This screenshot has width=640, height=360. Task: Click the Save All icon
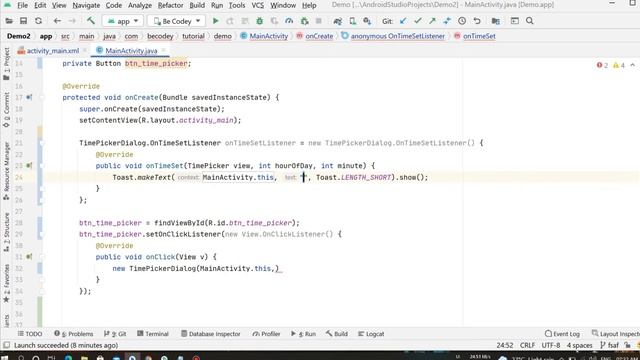tap(23, 21)
